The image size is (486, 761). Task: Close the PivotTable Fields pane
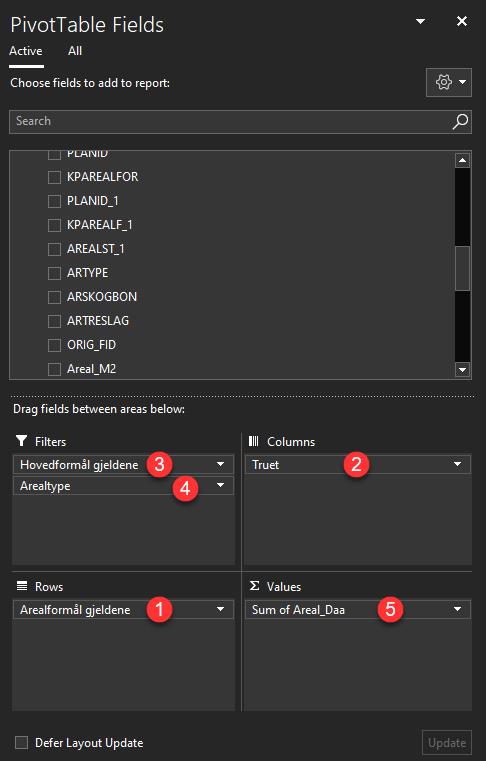coord(462,21)
